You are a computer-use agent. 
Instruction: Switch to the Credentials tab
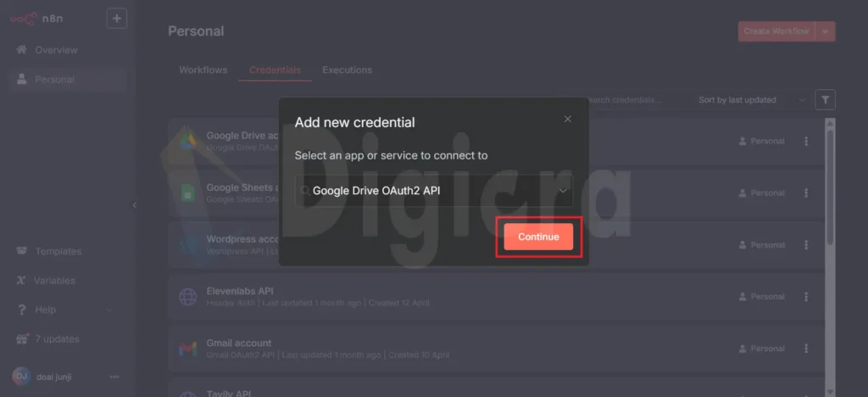(275, 70)
